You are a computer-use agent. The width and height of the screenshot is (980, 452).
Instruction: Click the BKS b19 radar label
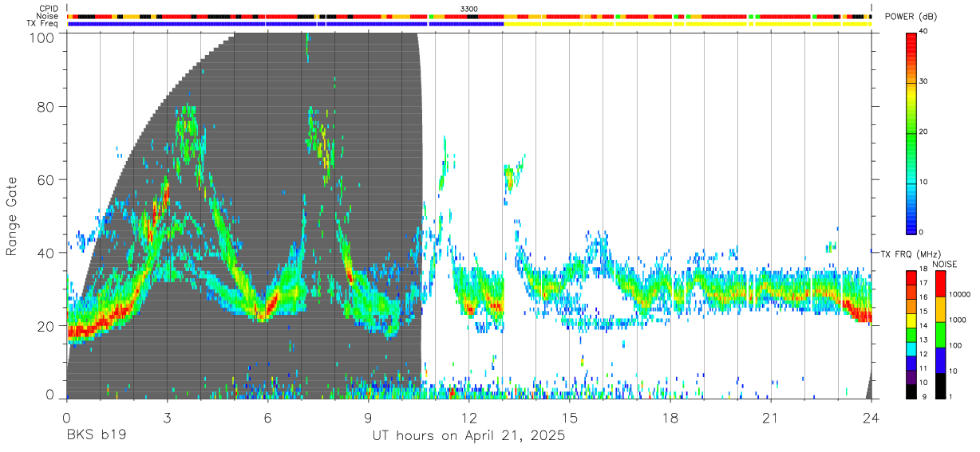click(96, 437)
